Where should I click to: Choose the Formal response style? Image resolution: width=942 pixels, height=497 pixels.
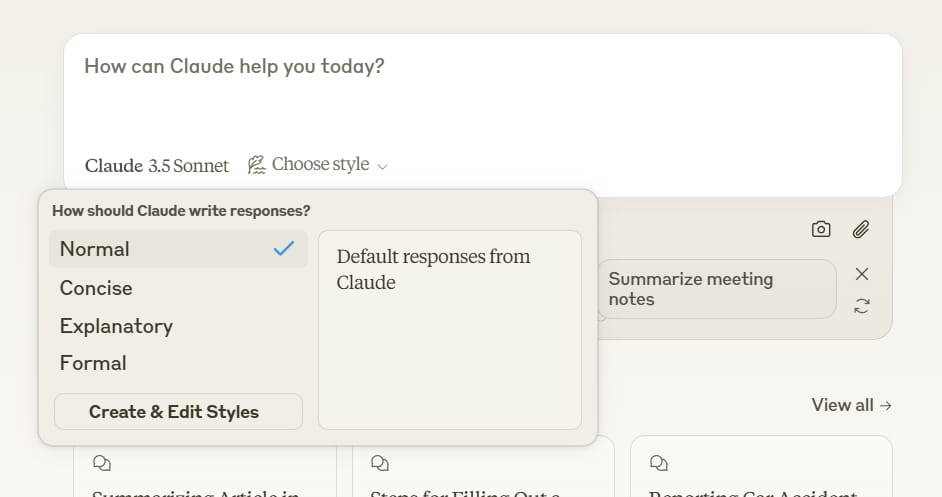(x=93, y=363)
